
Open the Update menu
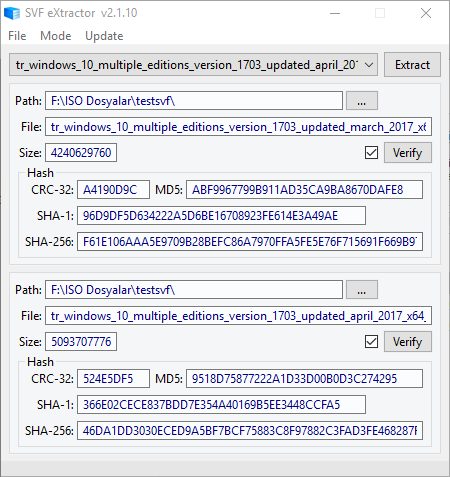point(104,36)
